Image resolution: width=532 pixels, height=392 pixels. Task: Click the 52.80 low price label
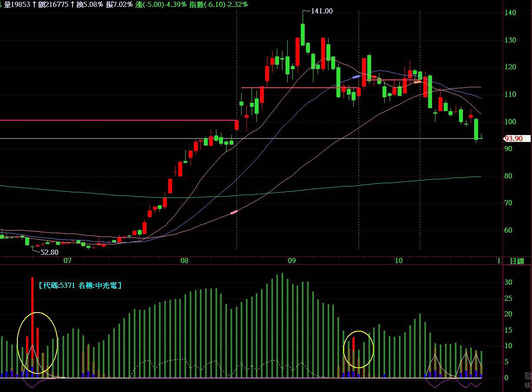click(49, 252)
